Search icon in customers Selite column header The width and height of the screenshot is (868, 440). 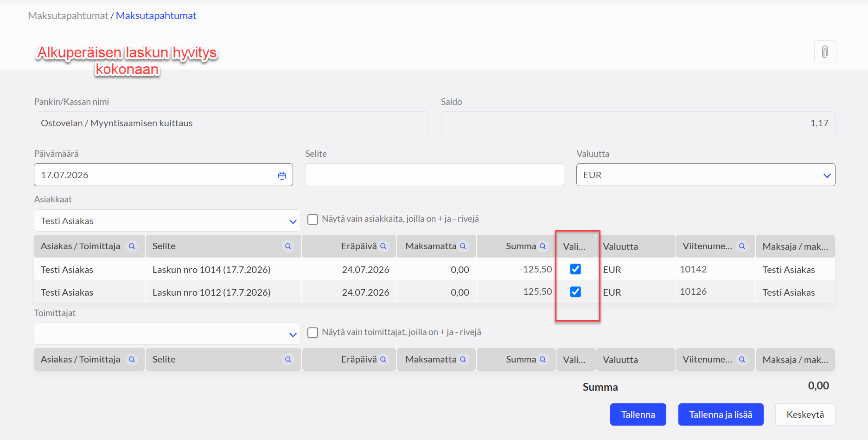[x=288, y=246]
